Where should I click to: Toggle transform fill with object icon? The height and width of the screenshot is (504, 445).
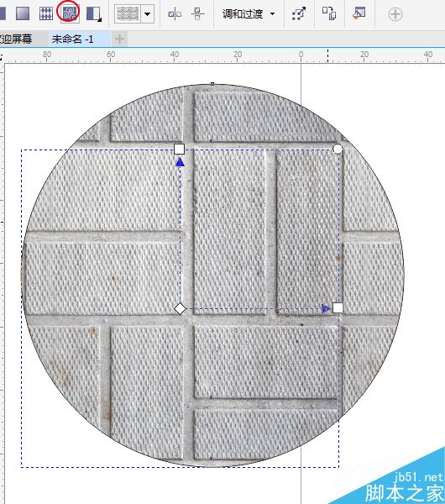tap(299, 13)
